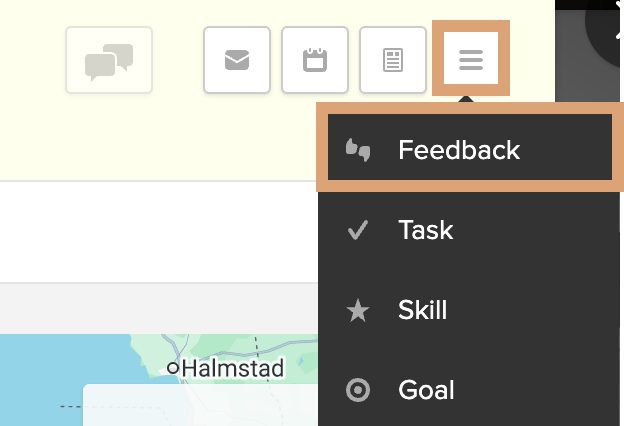The image size is (624, 426).
Task: Click the target icon beside Goal
Action: pos(357,390)
